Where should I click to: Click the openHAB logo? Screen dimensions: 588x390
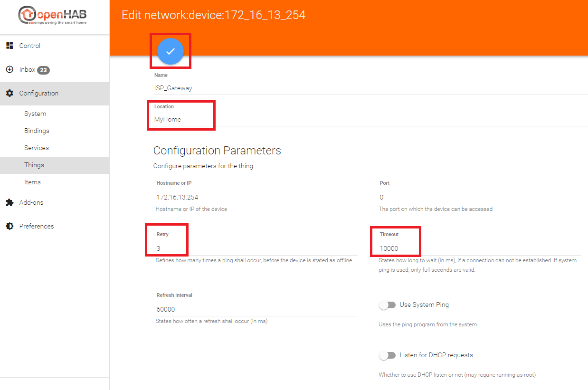[53, 15]
